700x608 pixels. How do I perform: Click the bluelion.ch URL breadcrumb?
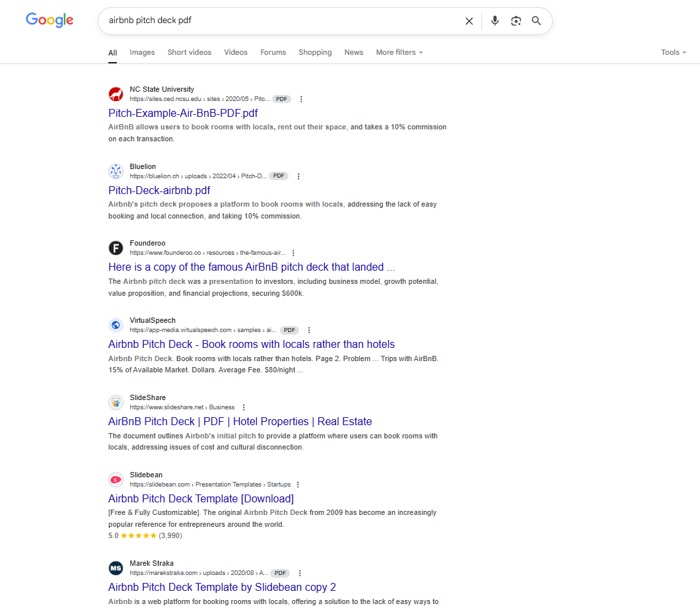click(x=198, y=176)
